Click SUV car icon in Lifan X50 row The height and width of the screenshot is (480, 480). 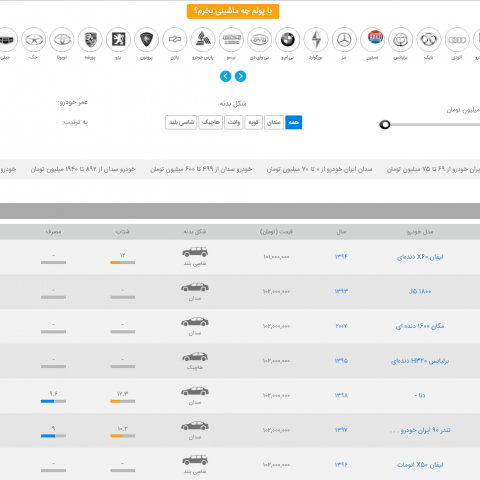195,460
